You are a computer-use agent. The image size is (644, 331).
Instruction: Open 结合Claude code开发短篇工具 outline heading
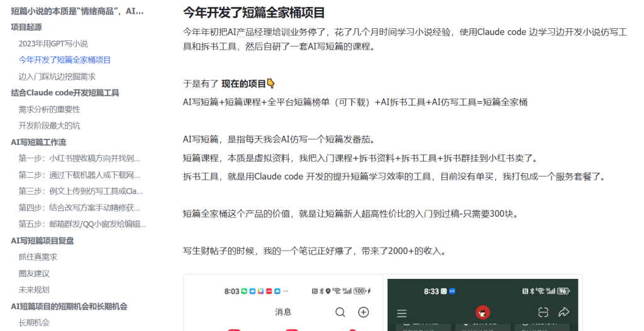tap(65, 93)
